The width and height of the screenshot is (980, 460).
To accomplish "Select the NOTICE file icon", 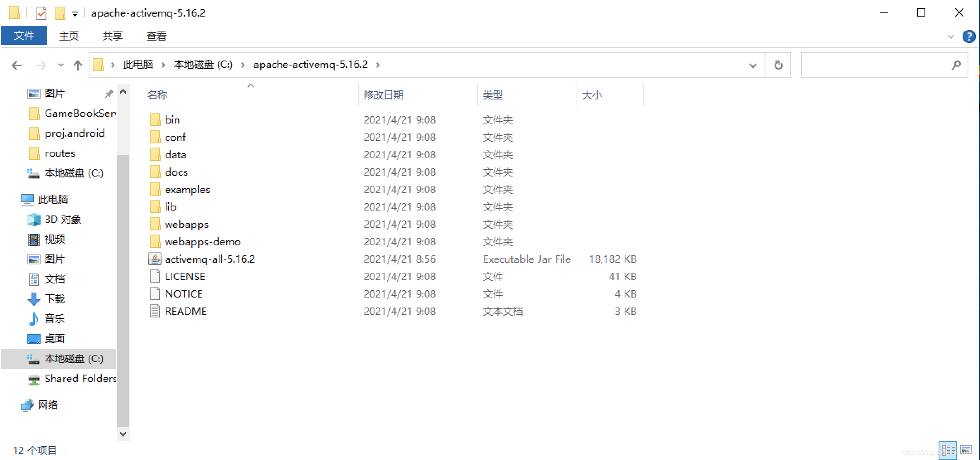I will pos(155,294).
